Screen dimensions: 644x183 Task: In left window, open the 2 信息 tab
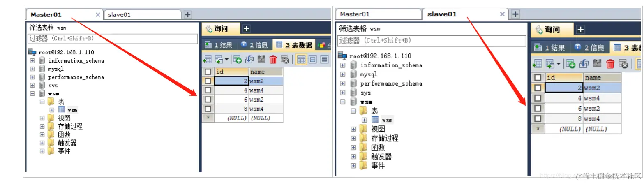click(254, 45)
